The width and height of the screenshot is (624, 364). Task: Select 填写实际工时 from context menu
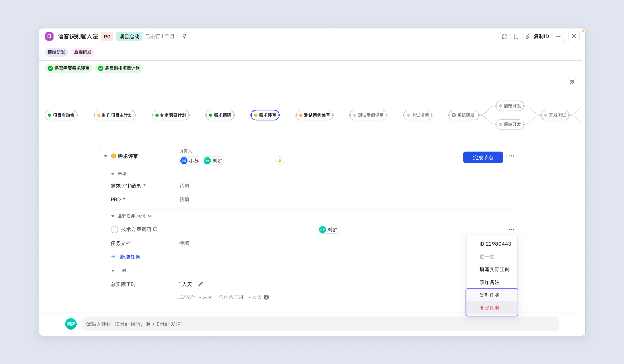pos(492,269)
